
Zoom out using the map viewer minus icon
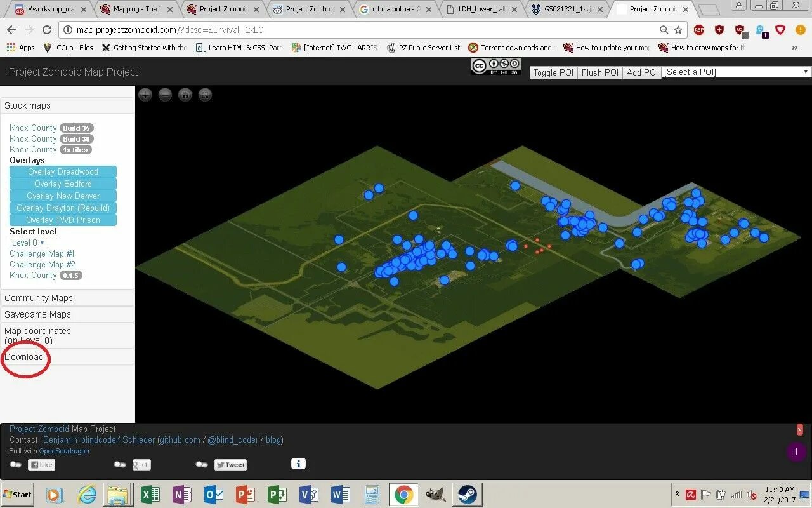(165, 95)
